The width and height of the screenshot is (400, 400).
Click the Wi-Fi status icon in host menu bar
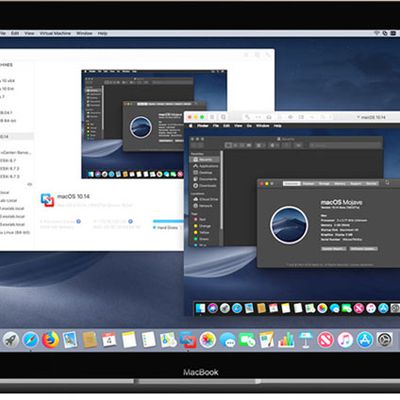pyautogui.click(x=377, y=33)
